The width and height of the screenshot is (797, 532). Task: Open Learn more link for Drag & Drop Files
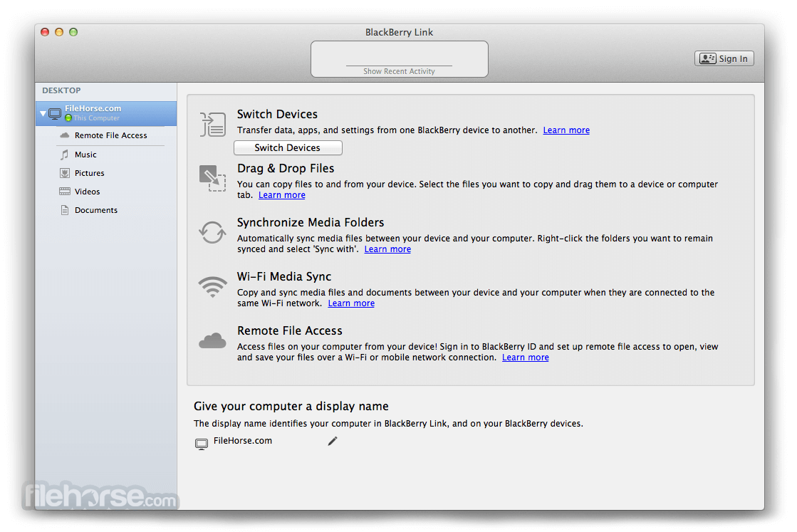[x=281, y=195]
